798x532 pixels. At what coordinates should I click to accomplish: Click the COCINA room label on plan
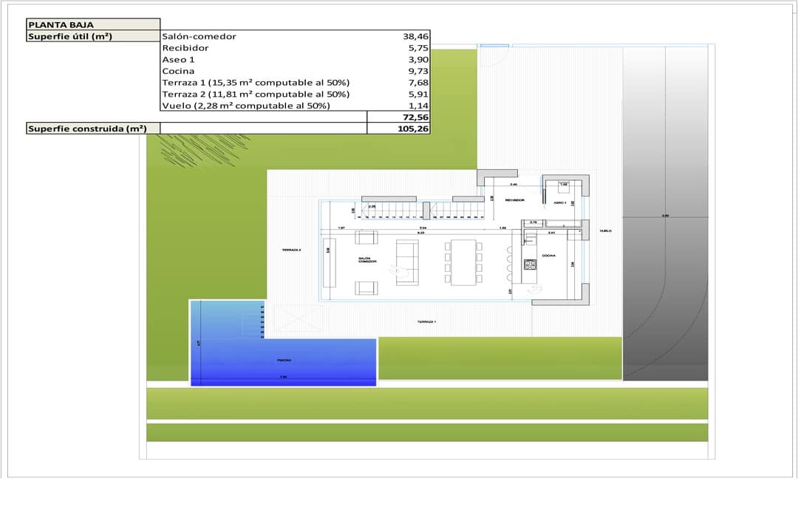coord(548,255)
